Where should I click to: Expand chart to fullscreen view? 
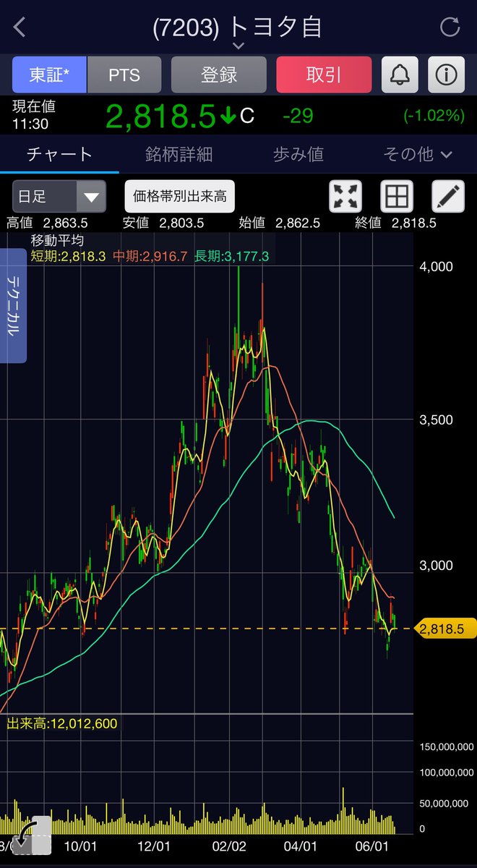[x=345, y=196]
